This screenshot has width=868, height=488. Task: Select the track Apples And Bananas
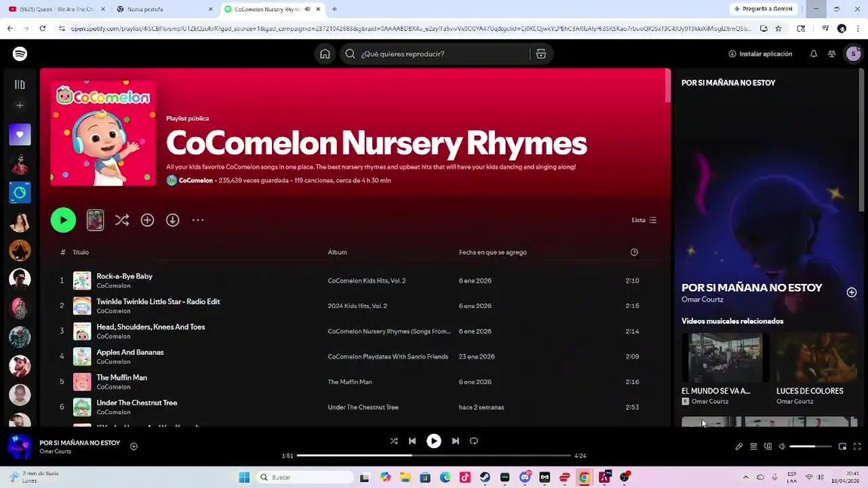coord(130,352)
